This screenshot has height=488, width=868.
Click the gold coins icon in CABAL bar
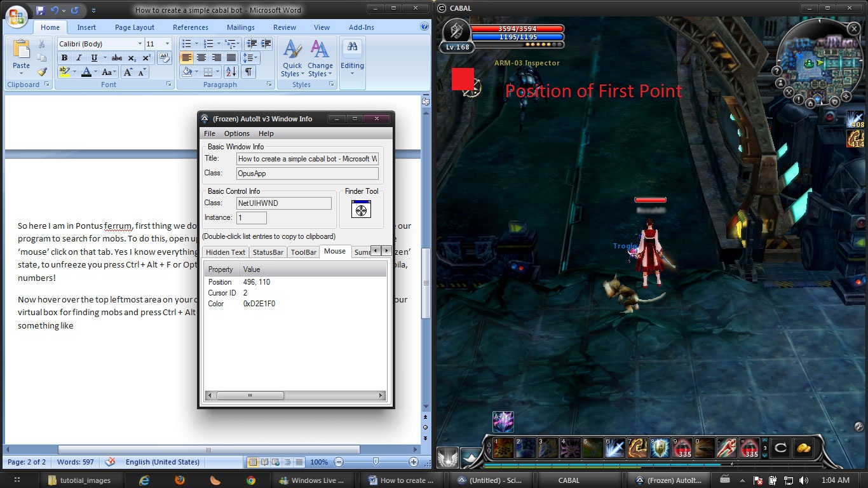point(804,448)
